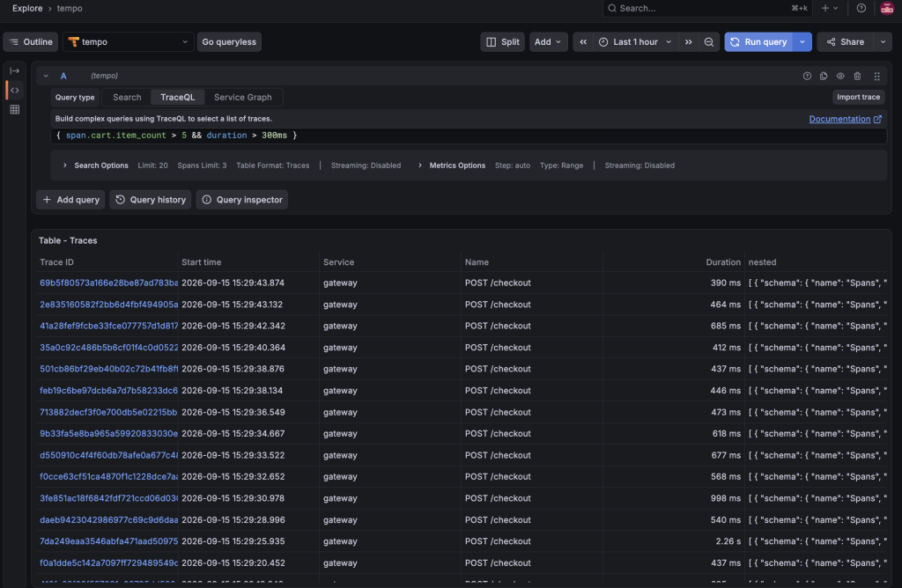Open the tempo data source picker
The width and height of the screenshot is (902, 588).
click(128, 42)
